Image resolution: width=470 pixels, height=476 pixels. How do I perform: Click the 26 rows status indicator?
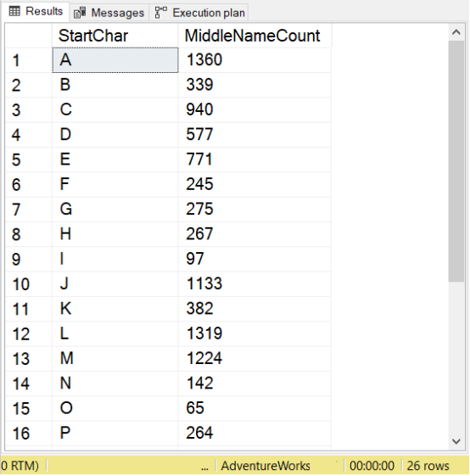428,466
